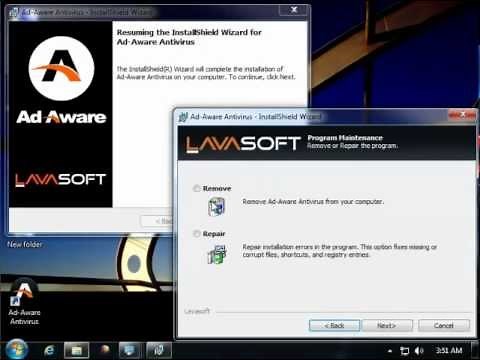Open the media player taskbar icon
Screen dimensions: 480x360
pyautogui.click(x=105, y=350)
